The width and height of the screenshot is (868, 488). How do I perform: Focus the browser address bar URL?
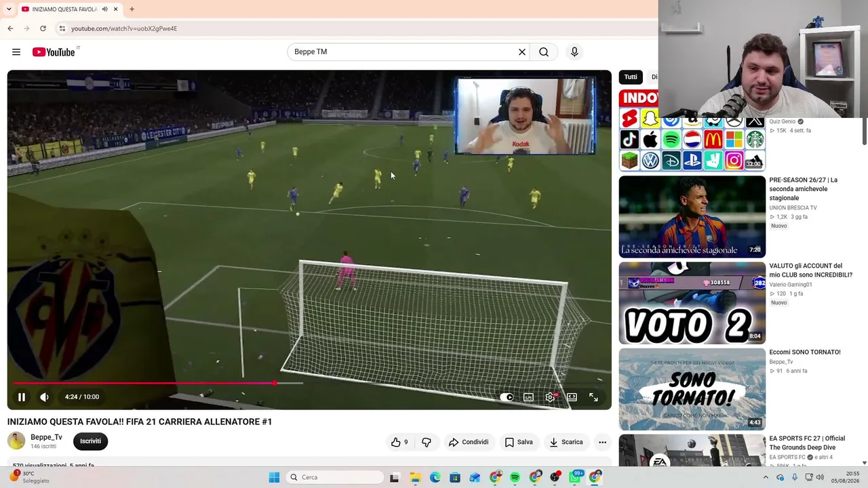click(x=124, y=28)
